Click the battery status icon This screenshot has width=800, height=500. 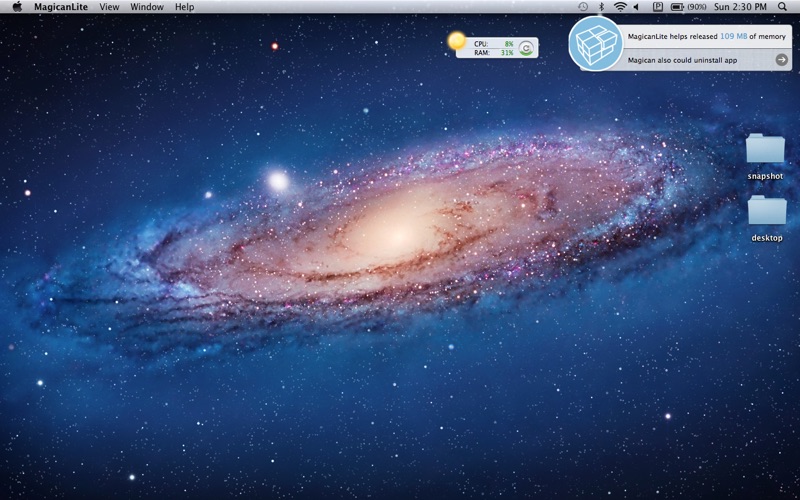tap(677, 7)
